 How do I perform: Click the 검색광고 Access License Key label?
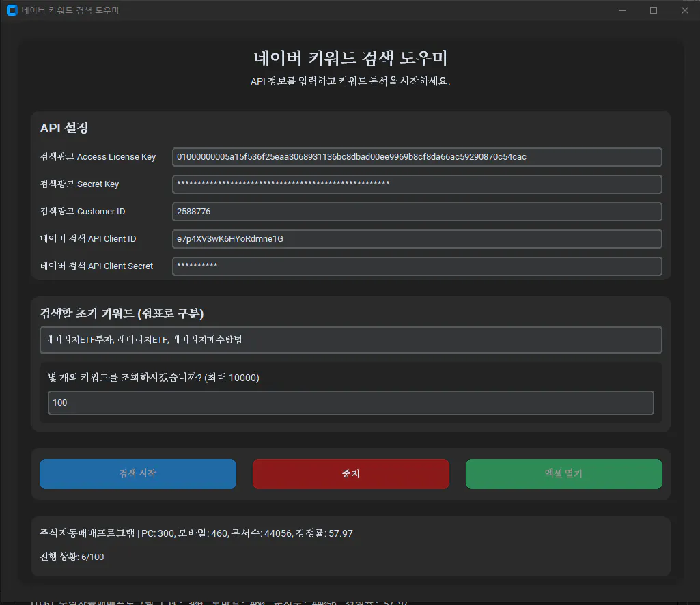(x=98, y=157)
